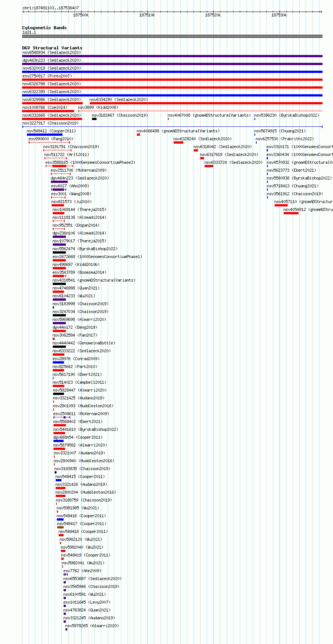This screenshot has height=644, width=333.
Task: Click nsv3227917 (Chaisson2019) label
Action: pyautogui.click(x=51, y=123)
